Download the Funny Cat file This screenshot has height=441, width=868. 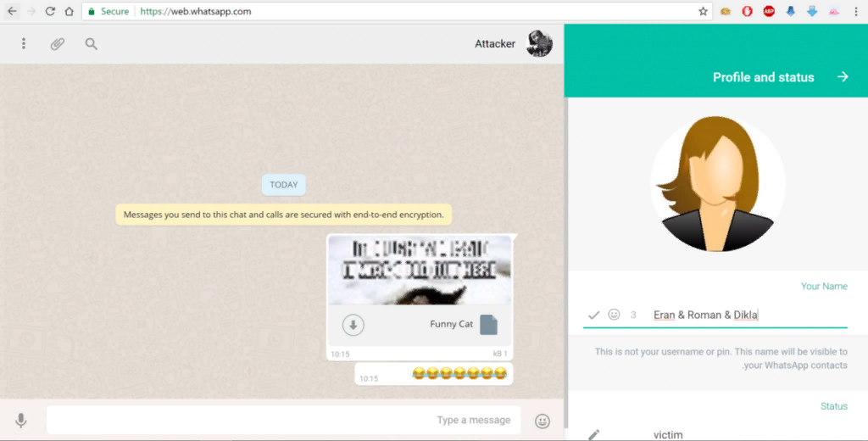[353, 325]
